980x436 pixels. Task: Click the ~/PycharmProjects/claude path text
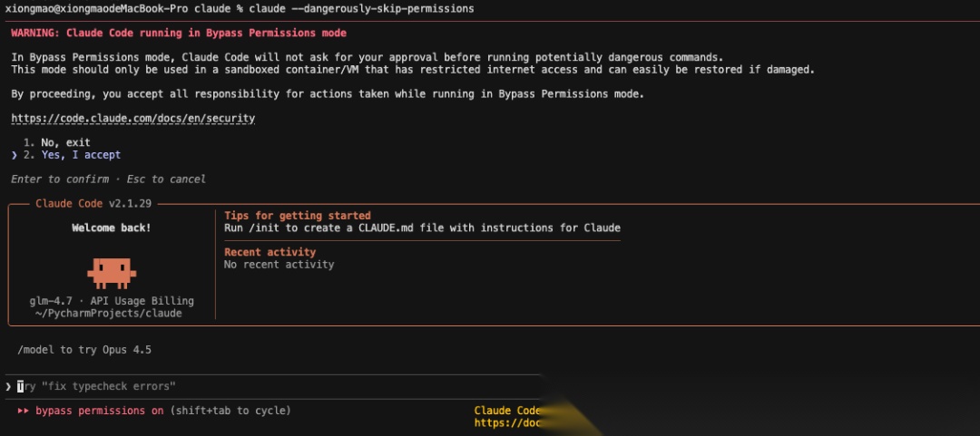tap(109, 314)
